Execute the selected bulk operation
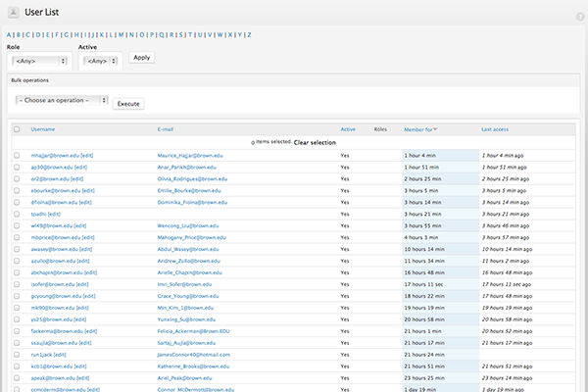Screen dimensions: 588x392 (x=128, y=104)
